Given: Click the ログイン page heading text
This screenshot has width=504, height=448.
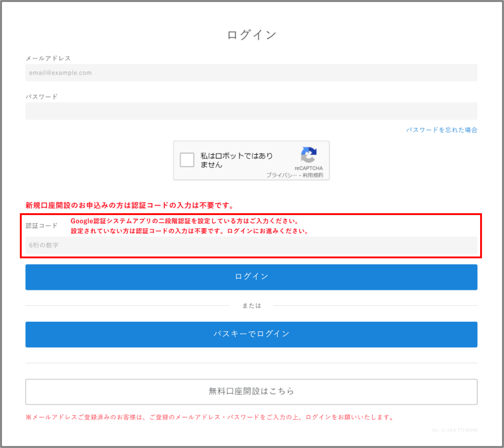Looking at the screenshot, I should click(252, 35).
